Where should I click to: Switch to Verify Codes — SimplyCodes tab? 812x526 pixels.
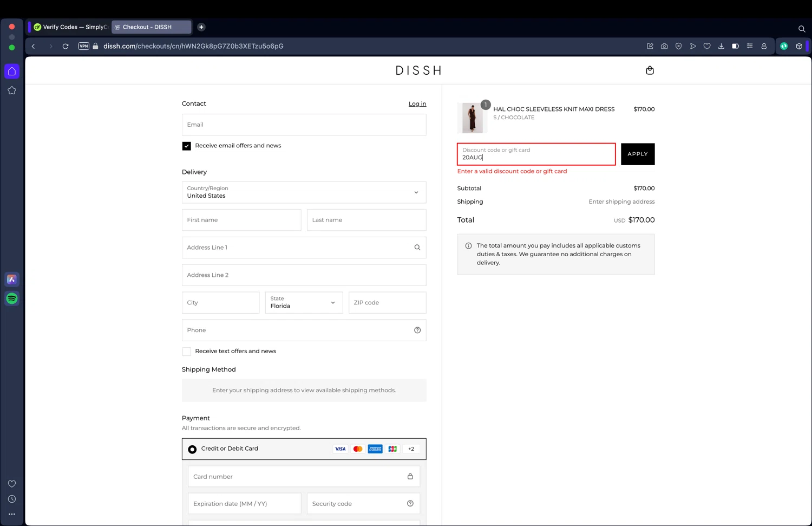[70, 27]
